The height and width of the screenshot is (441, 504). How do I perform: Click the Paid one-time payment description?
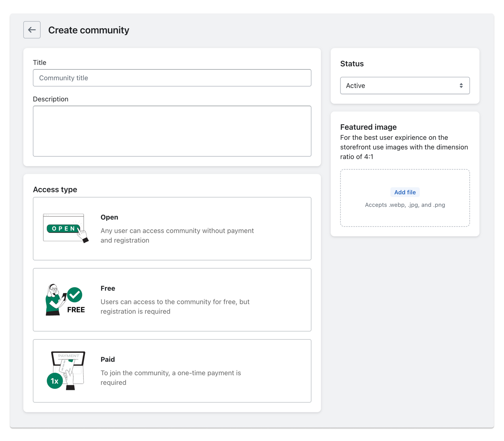[x=171, y=377]
